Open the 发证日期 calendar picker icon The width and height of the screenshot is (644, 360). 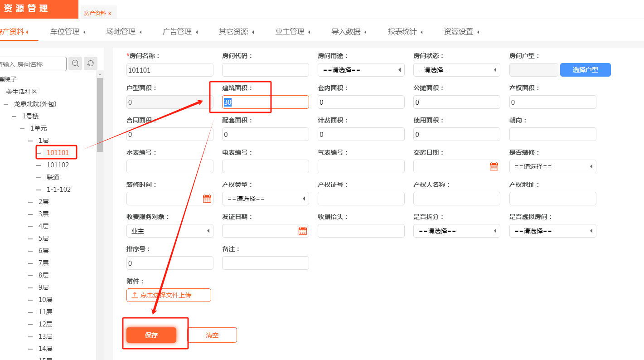pos(302,231)
